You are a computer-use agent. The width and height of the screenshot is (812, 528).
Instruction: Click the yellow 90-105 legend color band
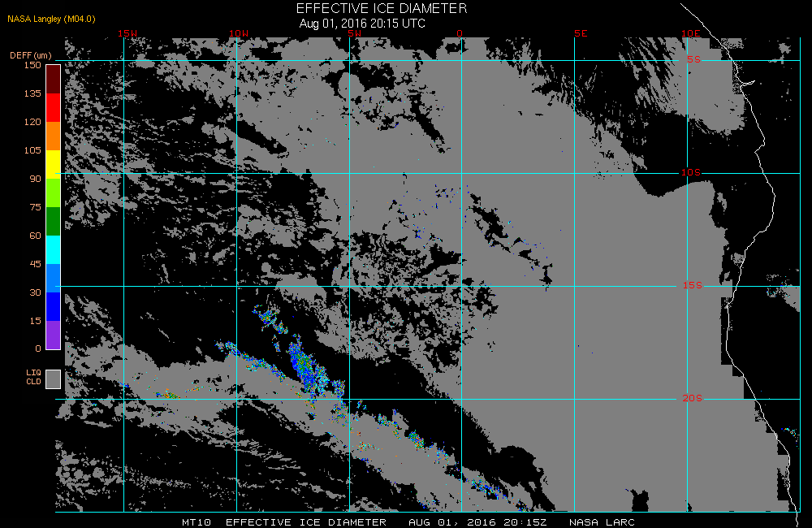tap(54, 164)
